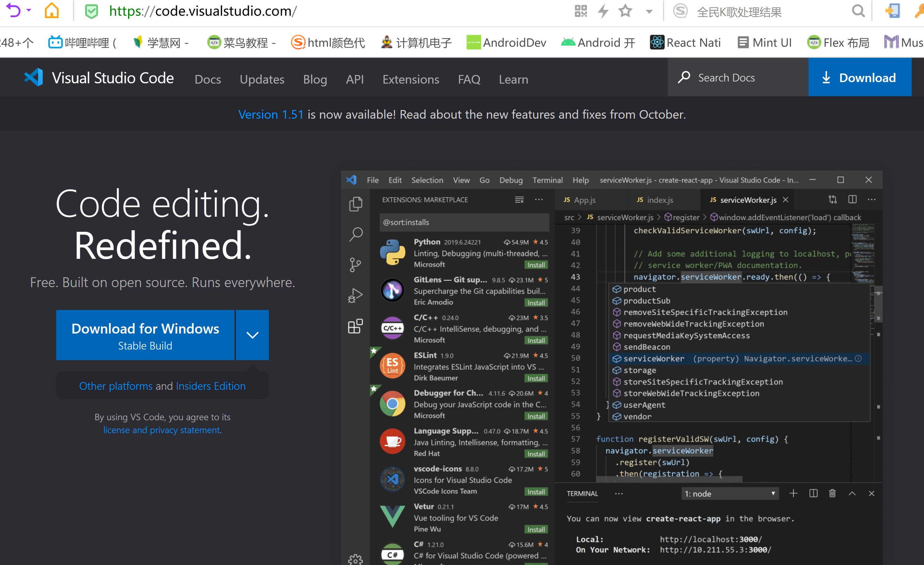Click the Search icon in VS Code sidebar

355,233
